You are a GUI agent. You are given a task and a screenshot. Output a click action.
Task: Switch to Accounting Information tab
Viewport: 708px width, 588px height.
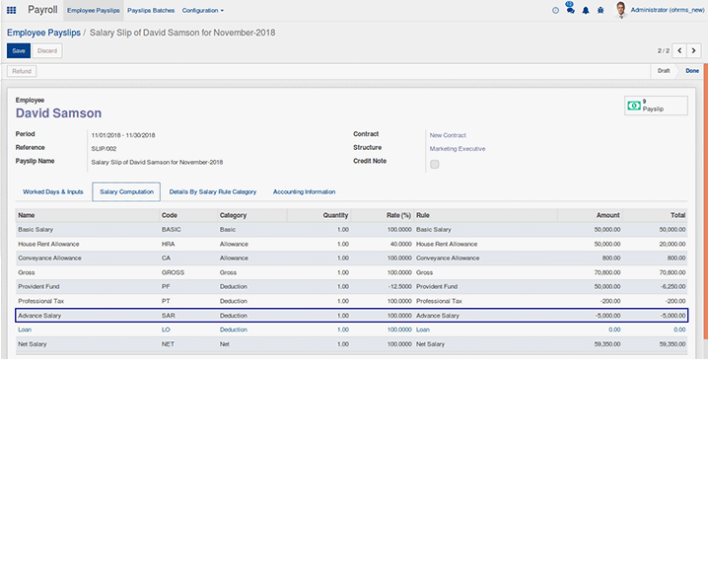304,191
